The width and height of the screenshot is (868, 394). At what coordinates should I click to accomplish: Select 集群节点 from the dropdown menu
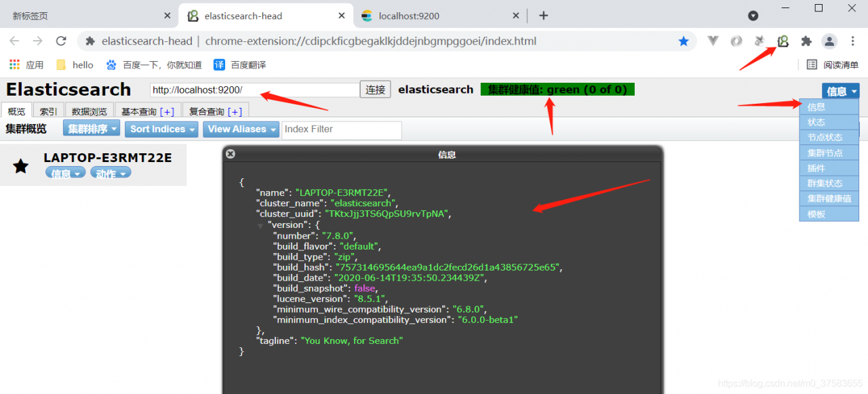[x=829, y=153]
